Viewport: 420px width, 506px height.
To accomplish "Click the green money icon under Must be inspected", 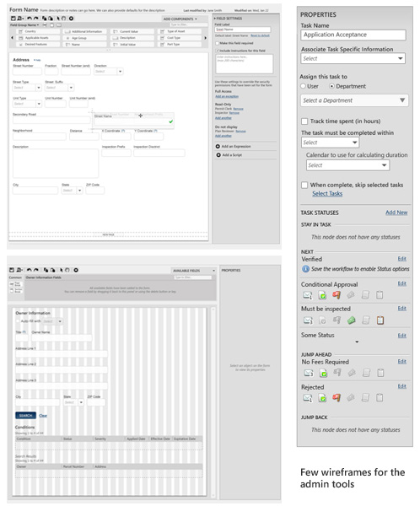I will click(351, 320).
